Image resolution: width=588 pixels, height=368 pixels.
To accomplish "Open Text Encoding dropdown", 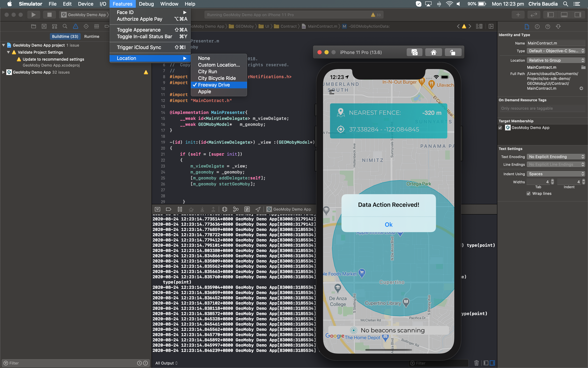I will pos(556,156).
